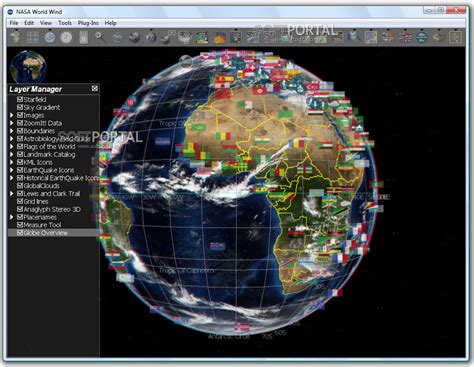474x367 pixels.
Task: Expand the Placenames layer group
Action: tap(12, 217)
